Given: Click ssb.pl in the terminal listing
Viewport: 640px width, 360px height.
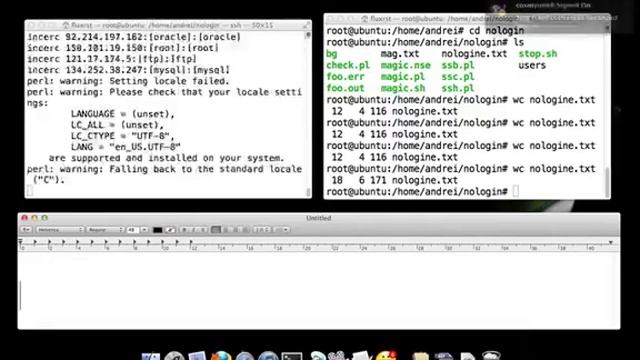Looking at the screenshot, I should 458,65.
